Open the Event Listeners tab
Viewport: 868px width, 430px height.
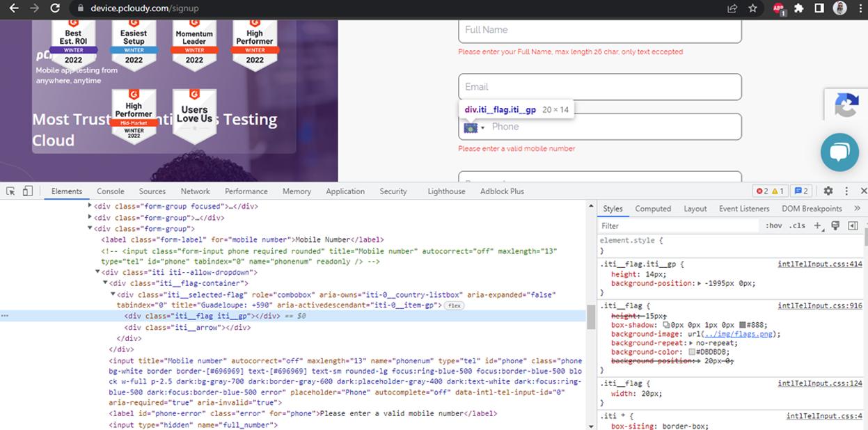(x=744, y=208)
